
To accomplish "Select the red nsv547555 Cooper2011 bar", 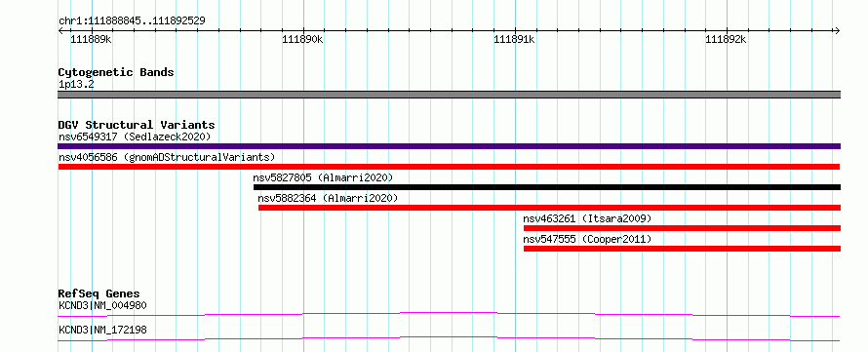I will tap(682, 249).
